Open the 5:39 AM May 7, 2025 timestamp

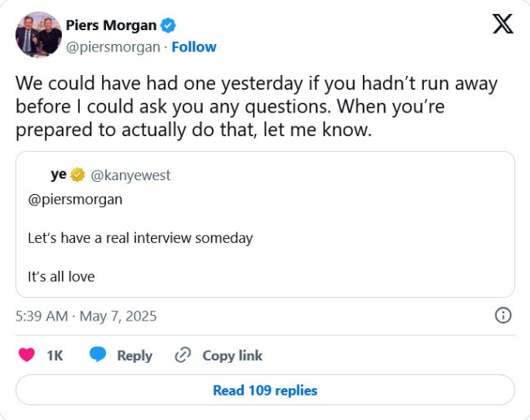tap(86, 316)
